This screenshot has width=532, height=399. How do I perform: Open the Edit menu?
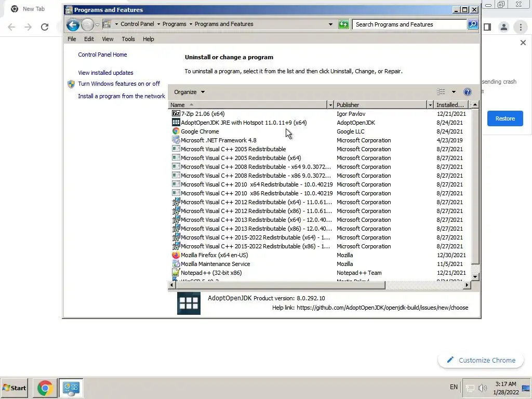89,39
